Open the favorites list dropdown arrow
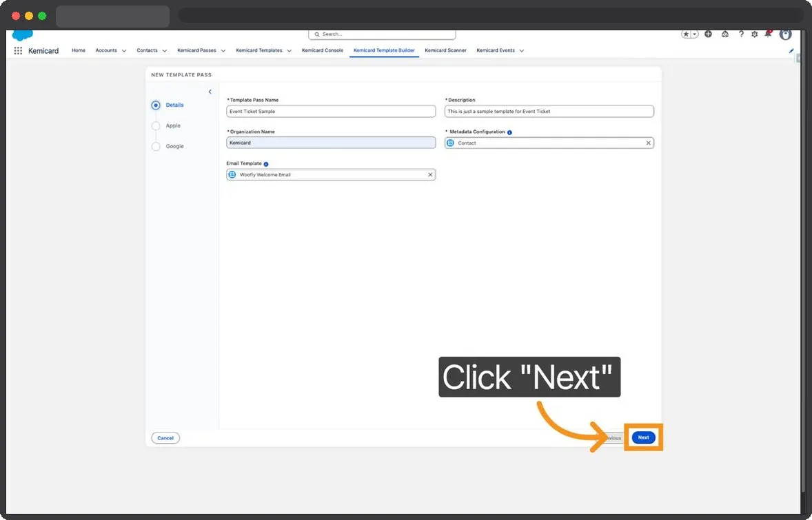This screenshot has width=812, height=520. (x=695, y=34)
